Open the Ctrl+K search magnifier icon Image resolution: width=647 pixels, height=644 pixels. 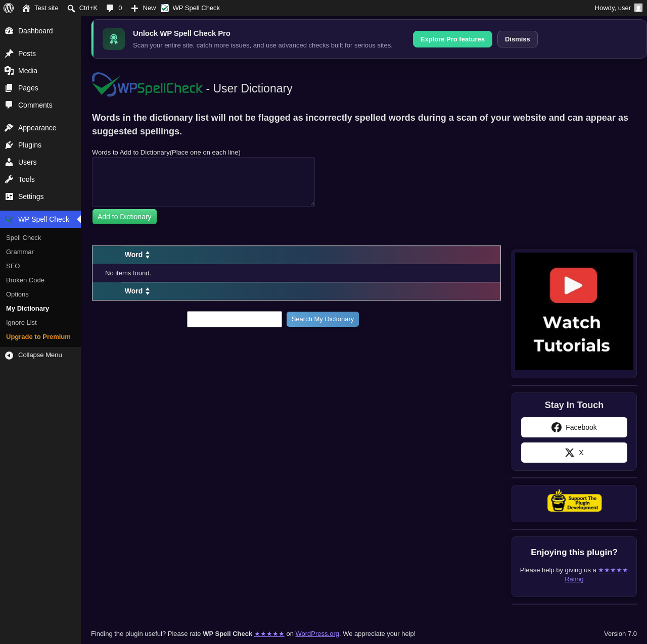[x=71, y=8]
